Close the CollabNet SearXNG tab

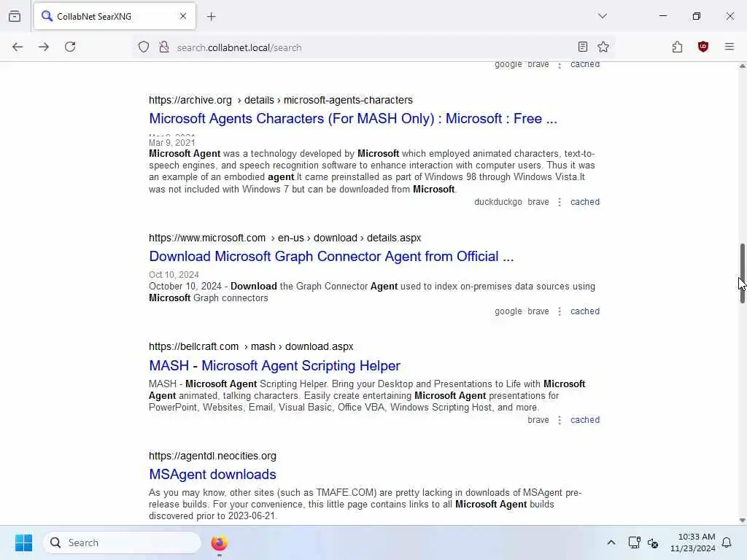click(183, 16)
